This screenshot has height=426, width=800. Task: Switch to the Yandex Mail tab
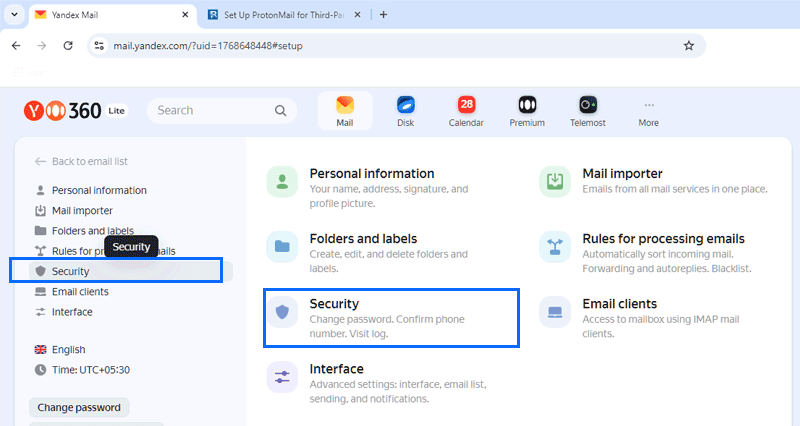[x=112, y=15]
